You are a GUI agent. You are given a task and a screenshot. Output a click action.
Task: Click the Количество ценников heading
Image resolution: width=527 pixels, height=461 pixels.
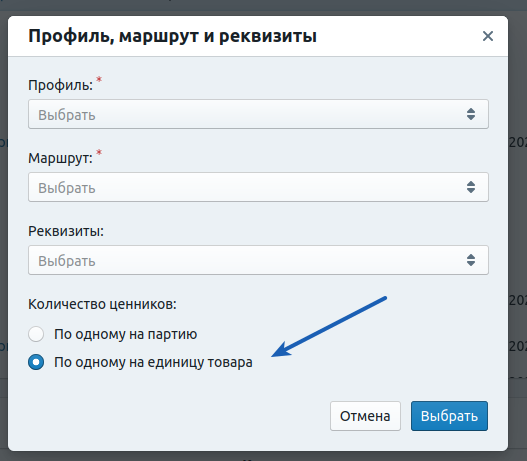coord(103,304)
